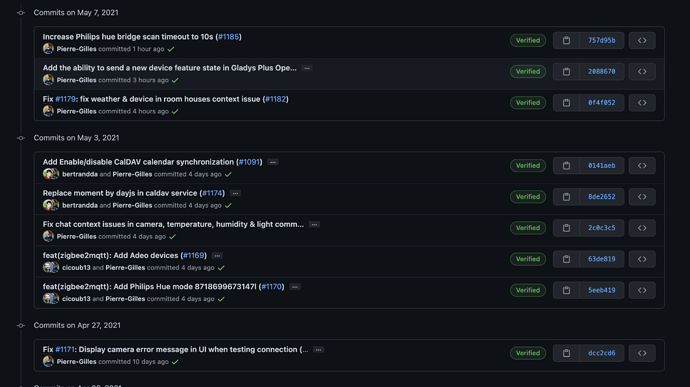Copy SHA for commit 2c0c3c5
This screenshot has height=387, width=690.
566,228
